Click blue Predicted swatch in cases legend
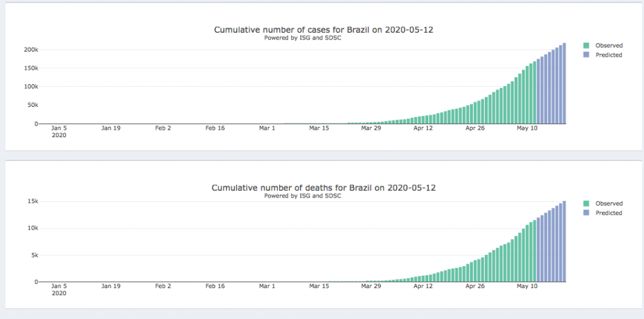 (586, 55)
